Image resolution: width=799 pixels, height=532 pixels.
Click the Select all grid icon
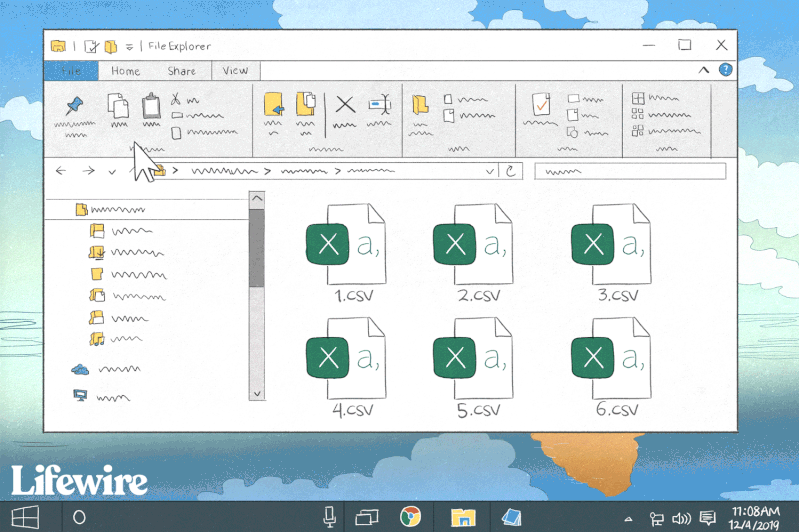click(x=638, y=98)
